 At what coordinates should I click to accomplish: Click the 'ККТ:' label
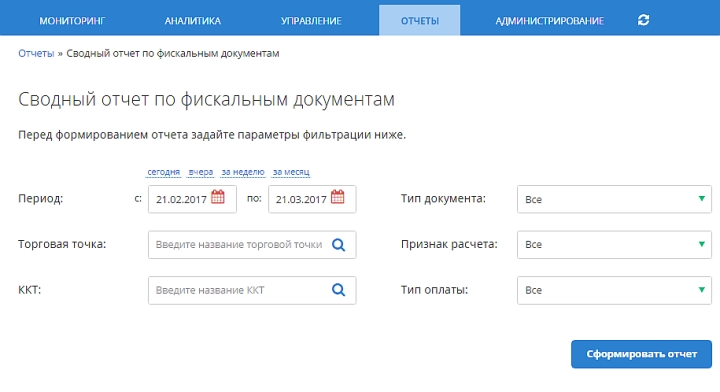[x=29, y=290]
